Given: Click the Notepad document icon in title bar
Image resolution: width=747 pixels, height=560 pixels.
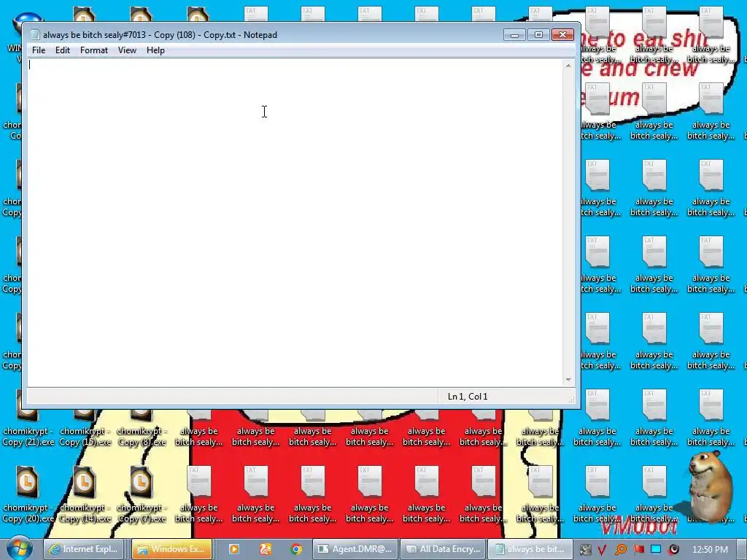Looking at the screenshot, I should [35, 35].
